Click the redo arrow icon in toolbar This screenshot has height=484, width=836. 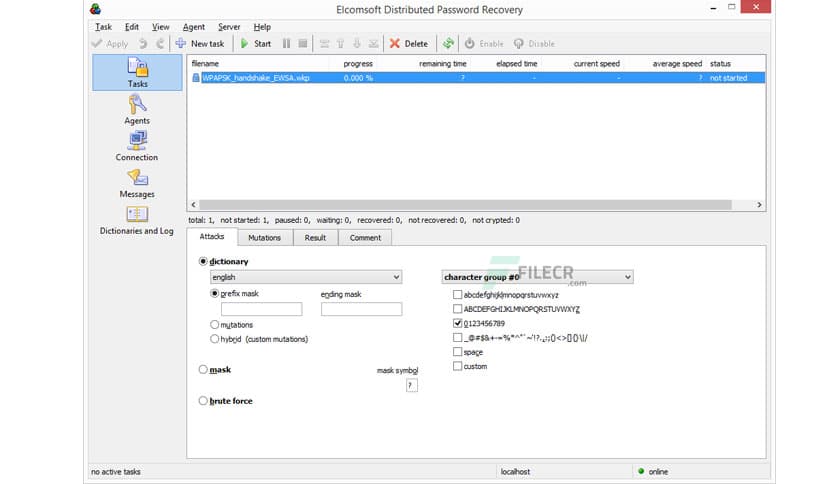coord(160,44)
